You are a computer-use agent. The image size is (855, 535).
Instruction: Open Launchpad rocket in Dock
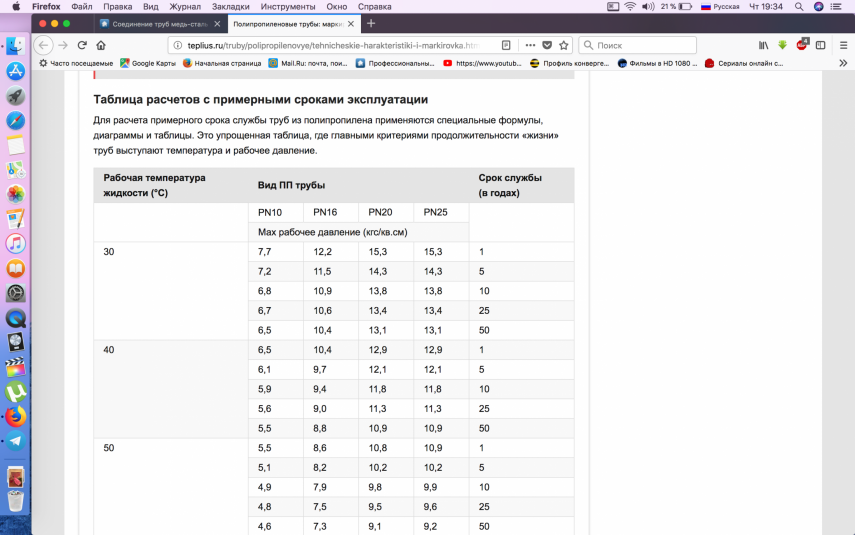pyautogui.click(x=16, y=96)
